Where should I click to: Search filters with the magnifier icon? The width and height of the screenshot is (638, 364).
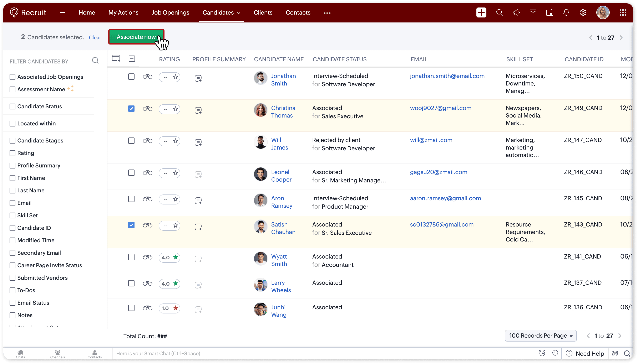point(95,61)
